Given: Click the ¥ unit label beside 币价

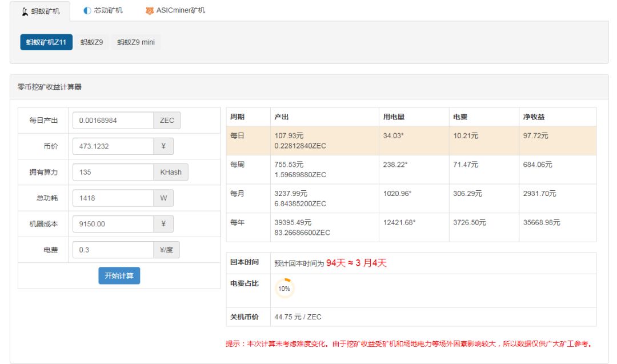Looking at the screenshot, I should [163, 146].
